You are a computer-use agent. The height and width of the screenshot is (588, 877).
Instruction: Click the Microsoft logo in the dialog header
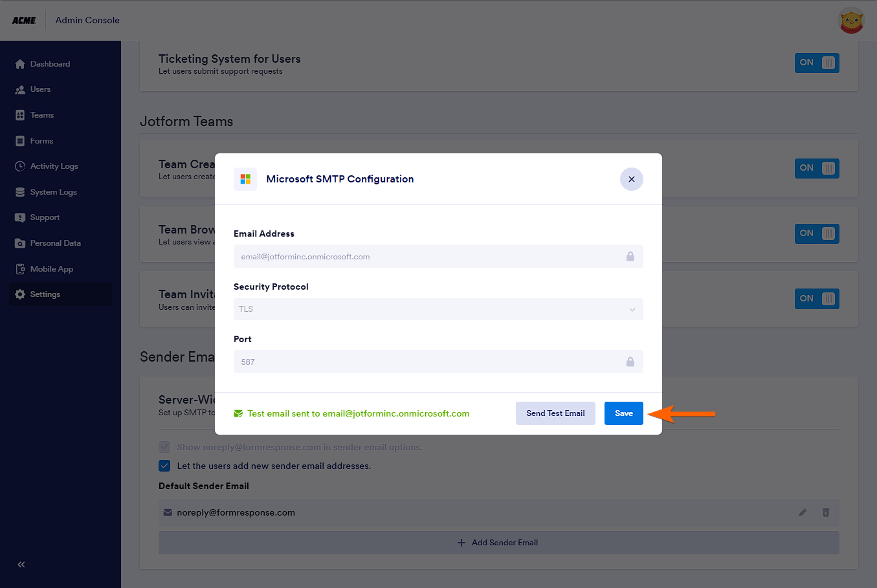[x=245, y=179]
